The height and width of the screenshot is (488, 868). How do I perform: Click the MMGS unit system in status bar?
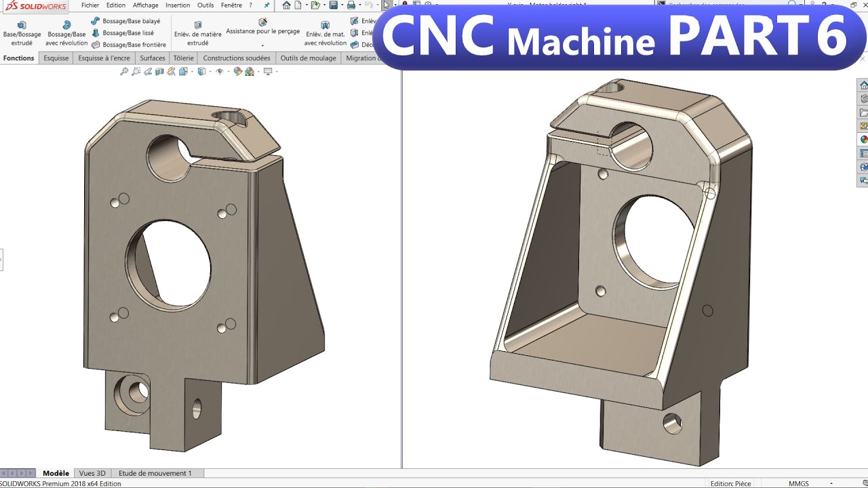point(799,484)
